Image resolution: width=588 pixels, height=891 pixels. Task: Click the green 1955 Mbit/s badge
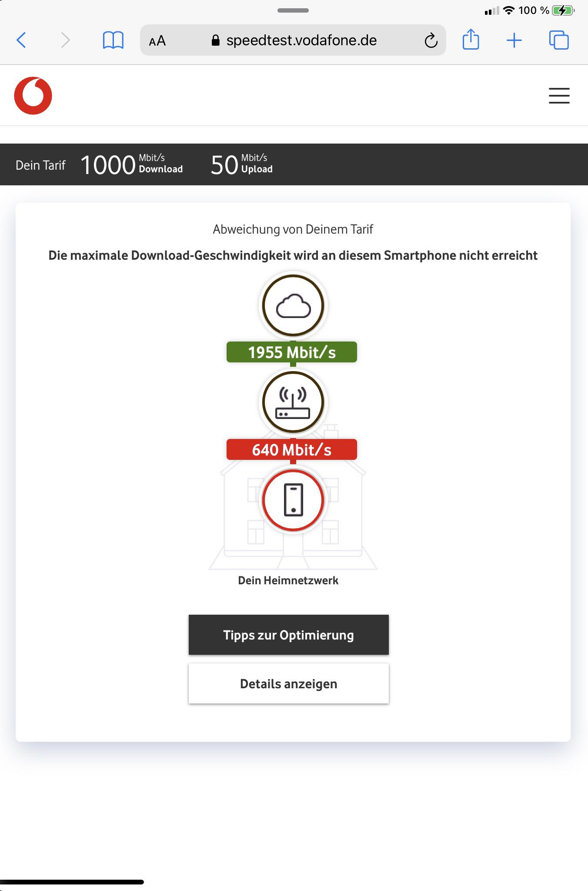tap(291, 352)
